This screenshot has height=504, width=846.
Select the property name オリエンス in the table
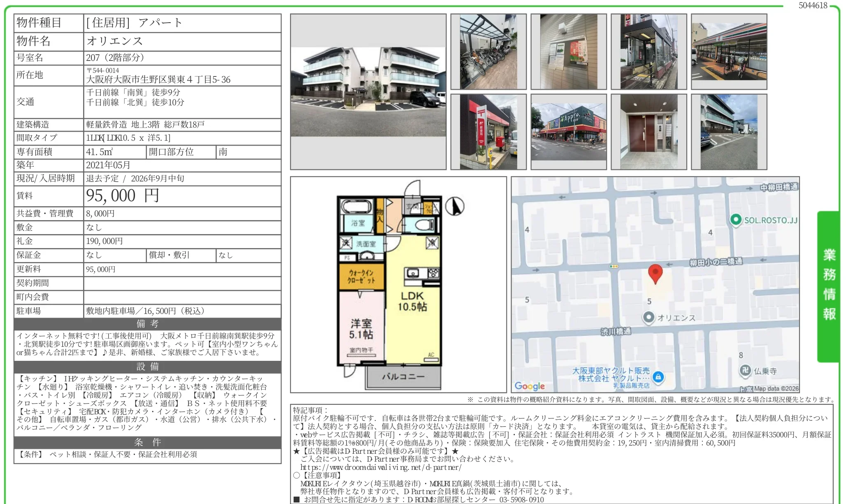114,41
